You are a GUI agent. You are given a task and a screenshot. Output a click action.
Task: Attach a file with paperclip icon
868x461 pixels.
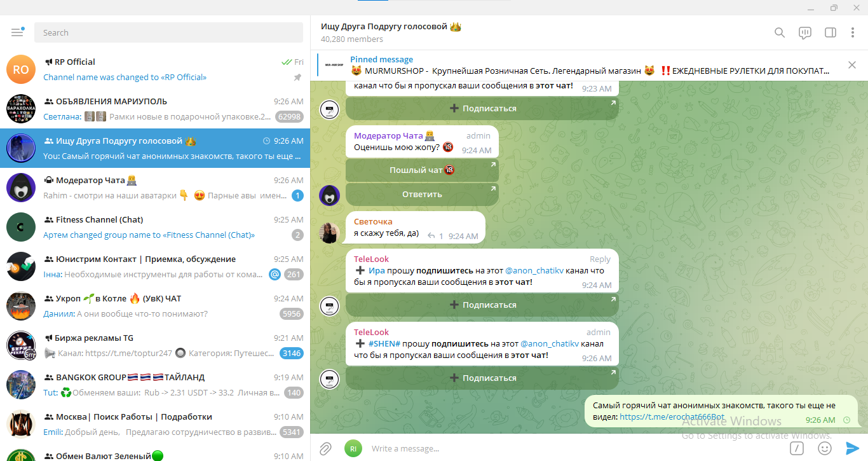pos(325,448)
